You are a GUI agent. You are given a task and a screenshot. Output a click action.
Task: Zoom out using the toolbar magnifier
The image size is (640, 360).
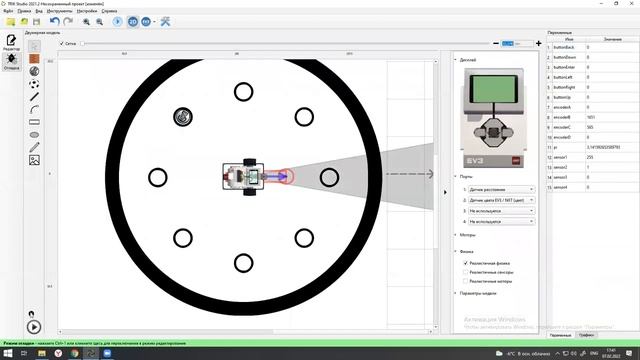click(100, 22)
